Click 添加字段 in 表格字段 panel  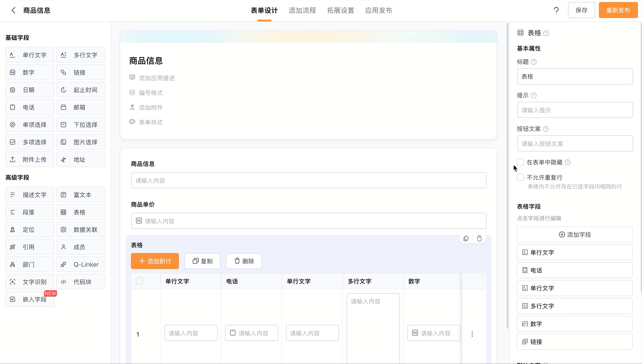click(x=575, y=234)
